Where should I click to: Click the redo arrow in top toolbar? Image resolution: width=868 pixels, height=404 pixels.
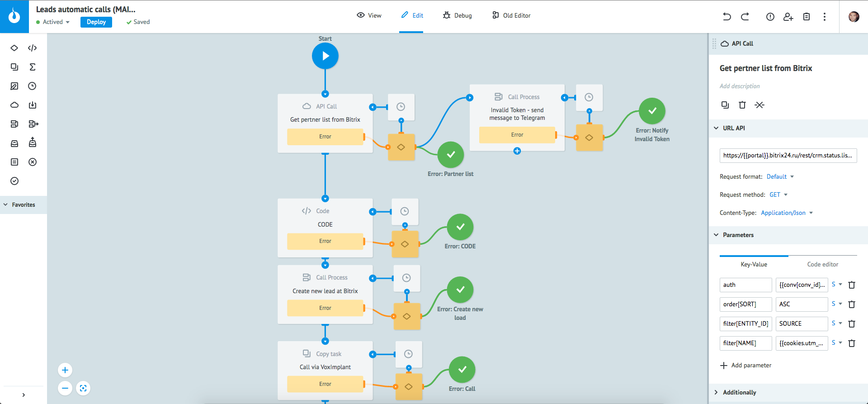click(745, 17)
